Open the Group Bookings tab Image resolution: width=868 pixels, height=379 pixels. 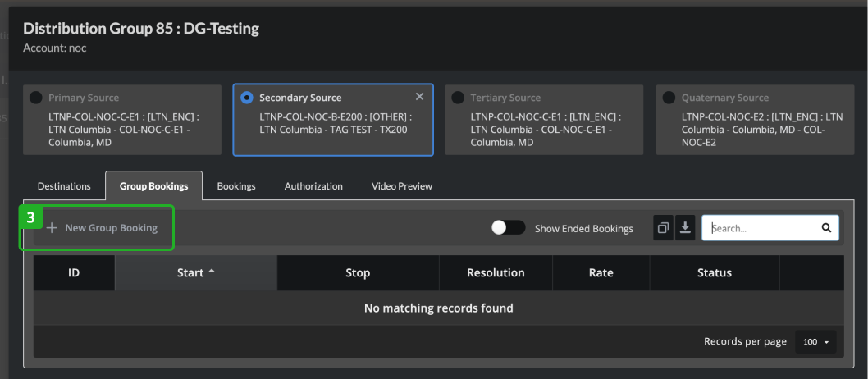pyautogui.click(x=154, y=186)
